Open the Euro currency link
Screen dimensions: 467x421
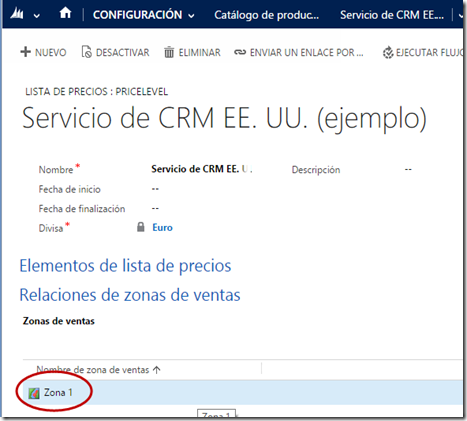click(163, 228)
